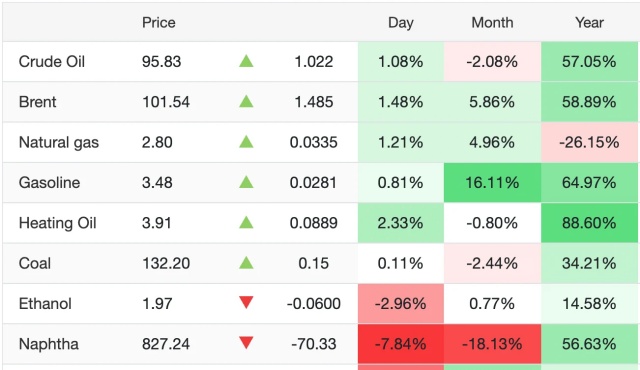
Task: Open the Naphtha commodity link
Action: (49, 344)
